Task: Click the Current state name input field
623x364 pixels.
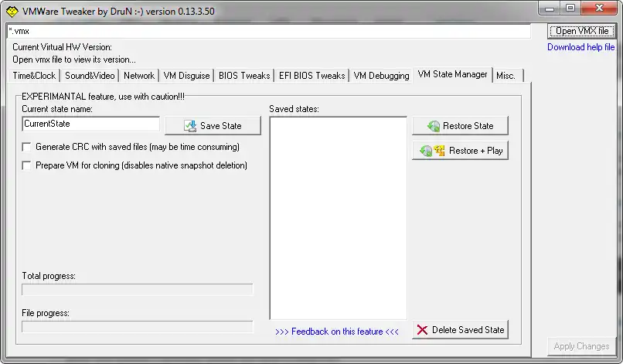Action: tap(91, 124)
